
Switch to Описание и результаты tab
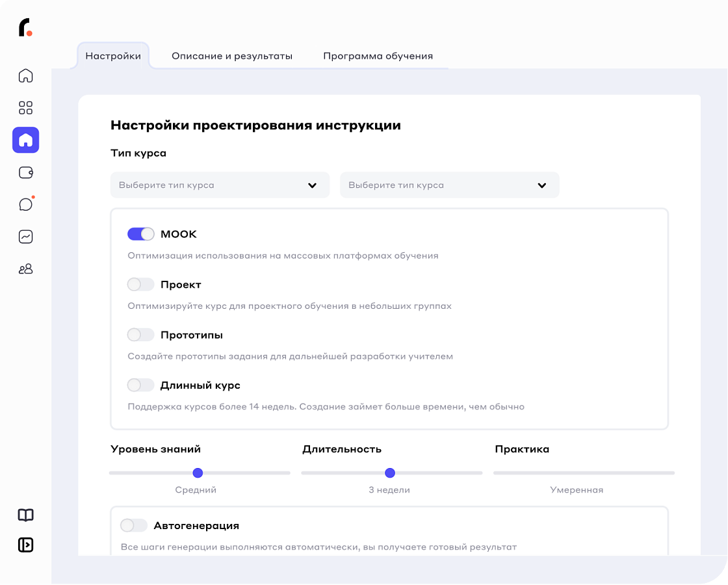(232, 56)
